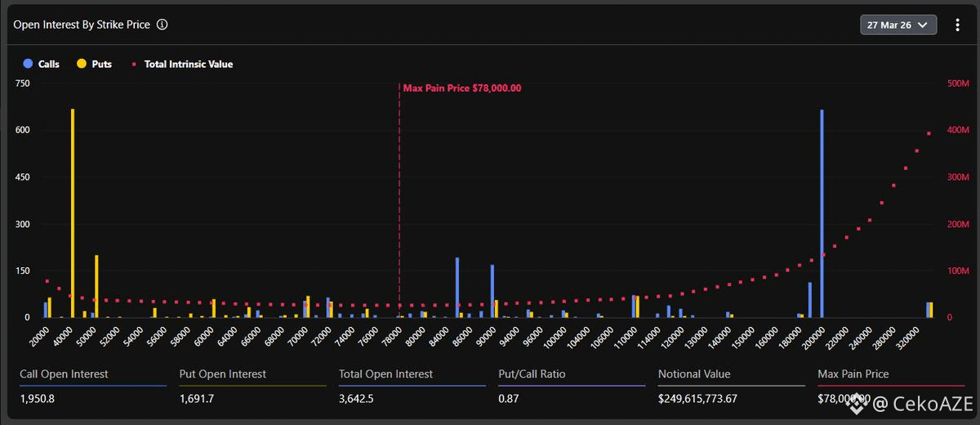Click the bottom Max Pain Price stat label
Screen dimensions: 980x425
pyautogui.click(x=853, y=374)
